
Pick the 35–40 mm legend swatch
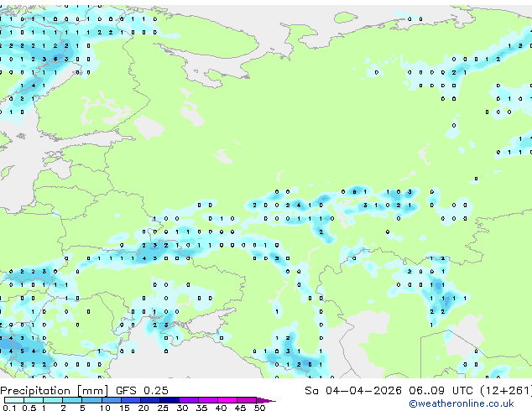click(208, 400)
